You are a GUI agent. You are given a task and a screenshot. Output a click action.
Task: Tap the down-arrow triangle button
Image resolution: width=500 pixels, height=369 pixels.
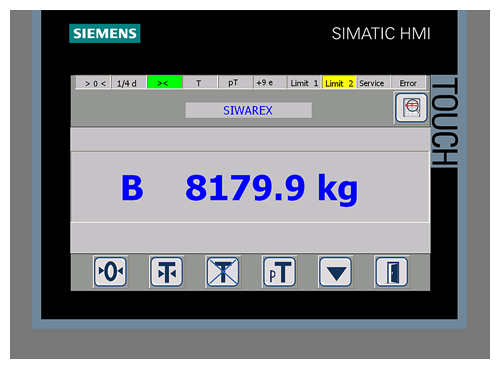click(336, 272)
